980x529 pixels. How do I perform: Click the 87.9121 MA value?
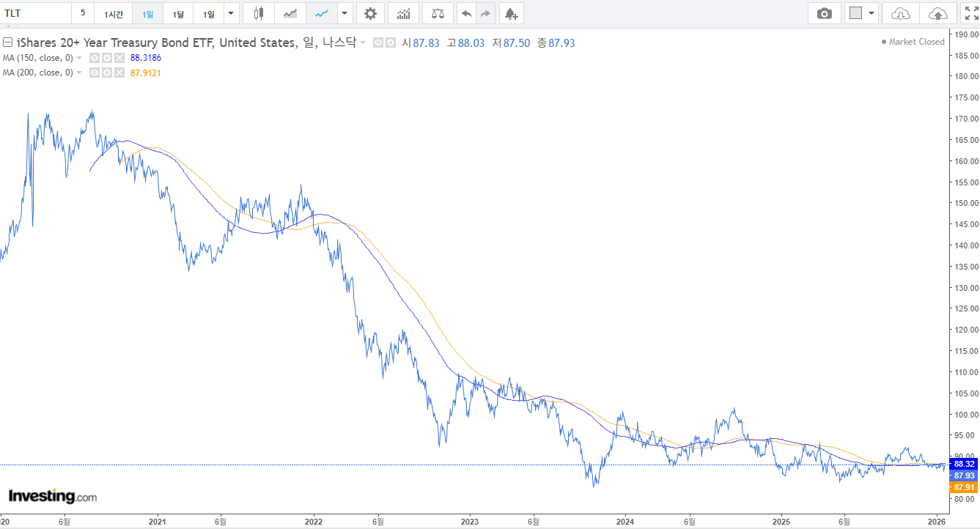pos(146,73)
